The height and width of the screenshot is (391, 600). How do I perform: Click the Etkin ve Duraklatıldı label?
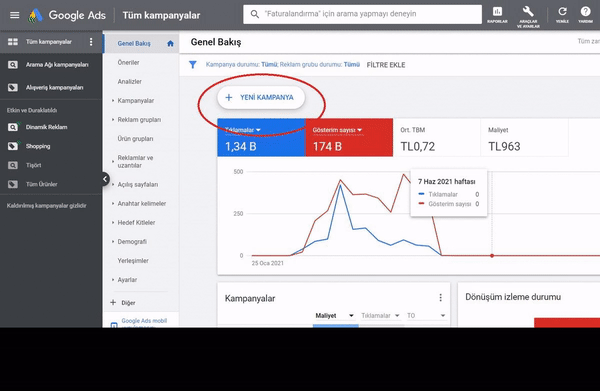point(32,111)
